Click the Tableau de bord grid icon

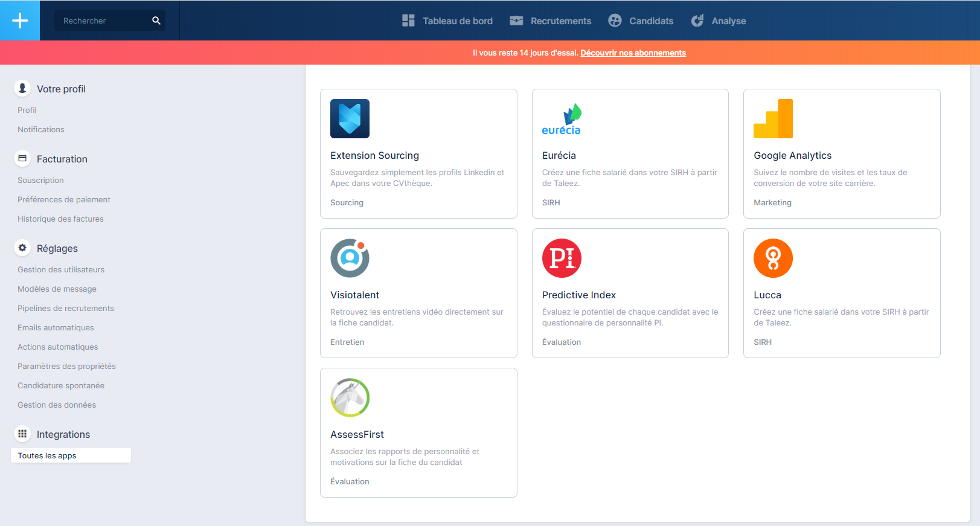[408, 21]
